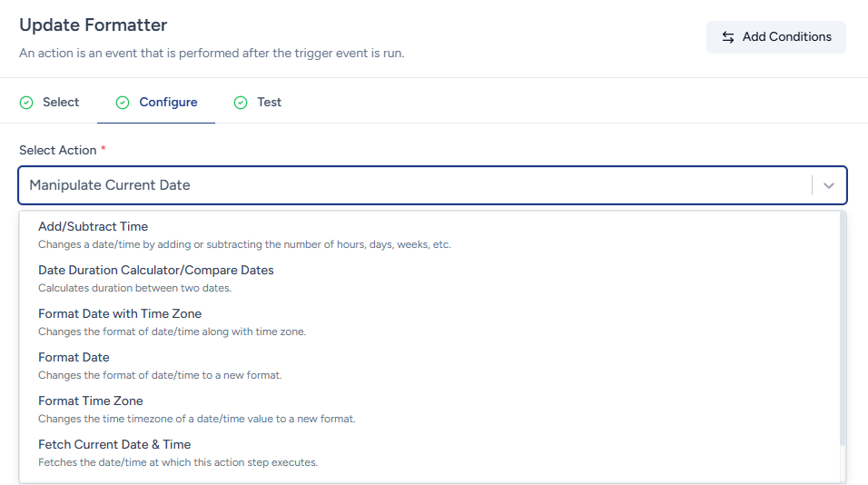
Task: Click the green check icon beside Test
Action: click(241, 103)
